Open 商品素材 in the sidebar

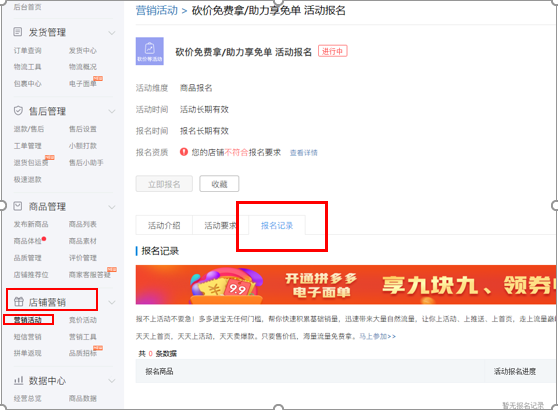coord(83,241)
